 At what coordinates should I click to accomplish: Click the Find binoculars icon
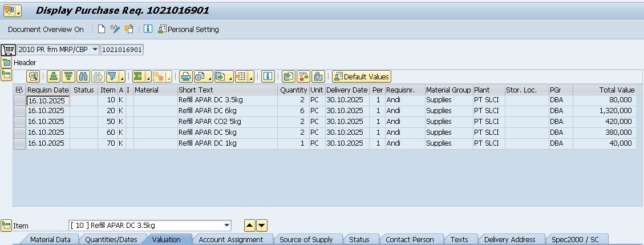(83, 77)
